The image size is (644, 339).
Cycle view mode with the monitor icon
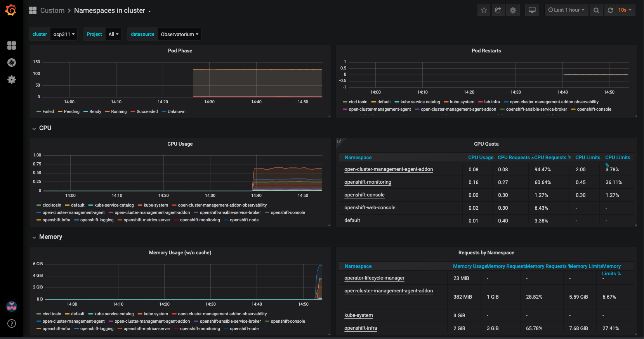point(532,10)
